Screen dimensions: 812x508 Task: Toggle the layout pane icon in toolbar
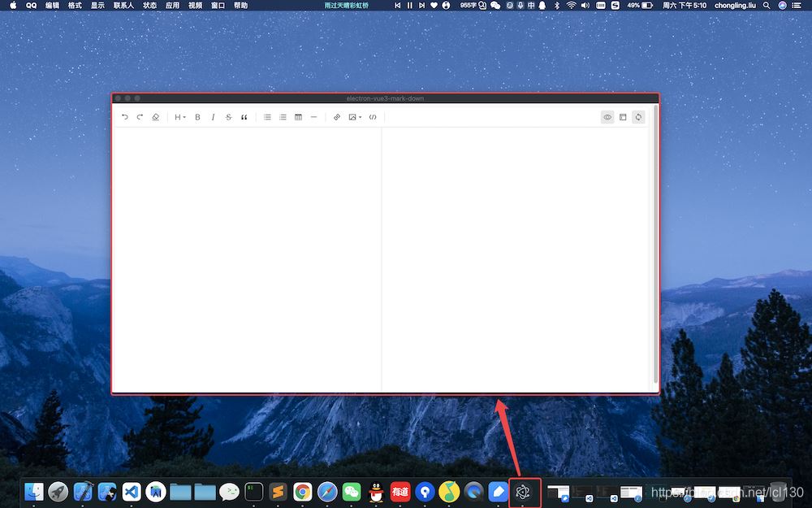(623, 117)
